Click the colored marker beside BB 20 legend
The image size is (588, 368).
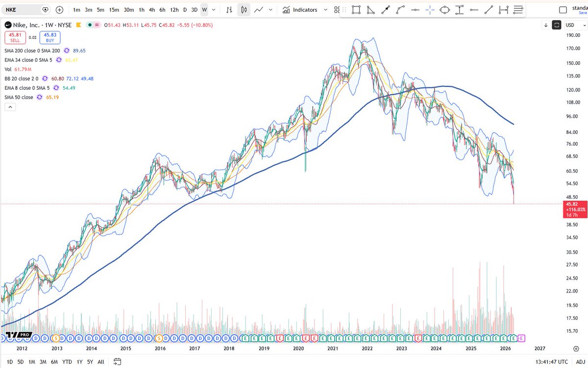(44, 79)
